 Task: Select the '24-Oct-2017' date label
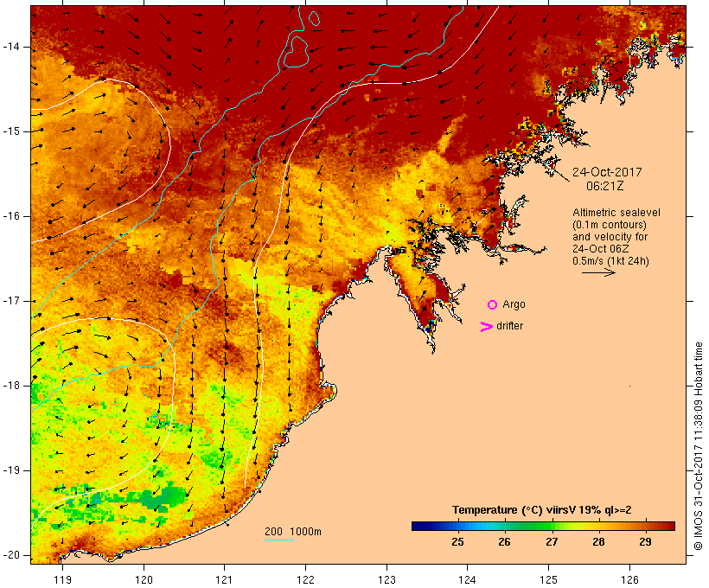[607, 172]
